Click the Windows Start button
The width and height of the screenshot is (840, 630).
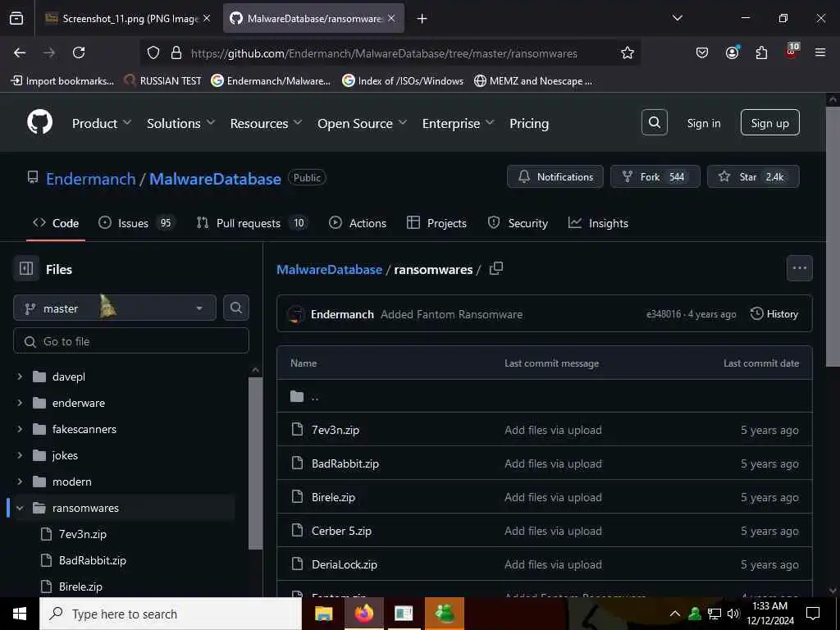pos(20,614)
